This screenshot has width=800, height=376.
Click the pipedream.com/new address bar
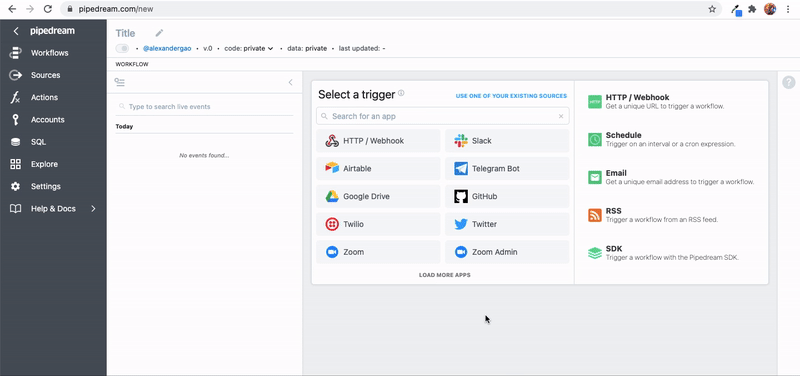390,9
